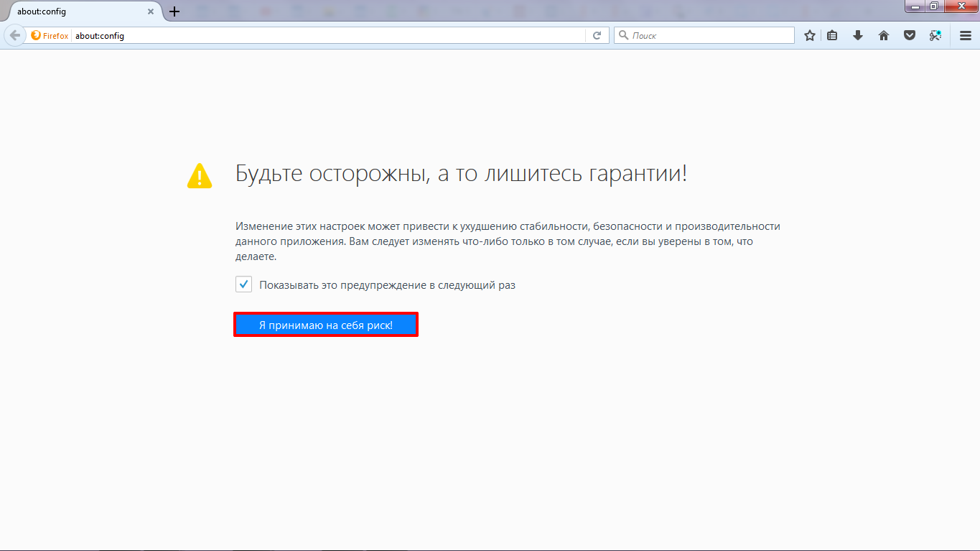This screenshot has width=980, height=551.
Task: Focus the about:config address bar
Action: (323, 35)
